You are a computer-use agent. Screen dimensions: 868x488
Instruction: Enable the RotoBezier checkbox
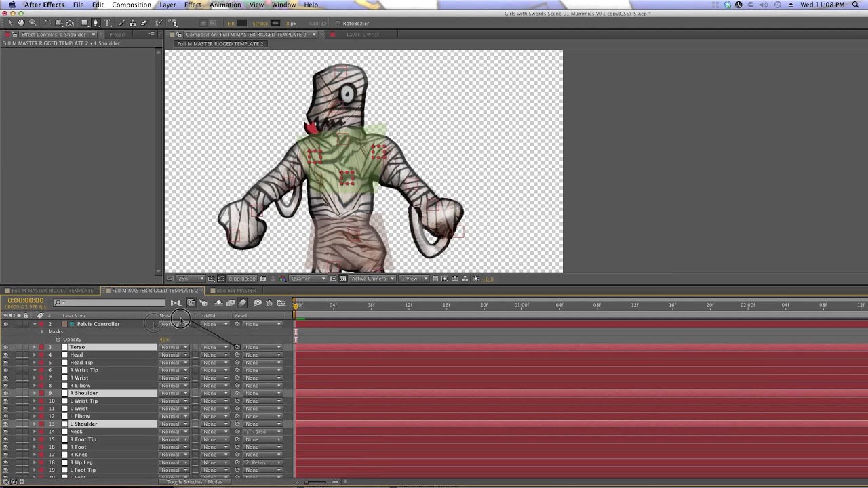pos(338,23)
